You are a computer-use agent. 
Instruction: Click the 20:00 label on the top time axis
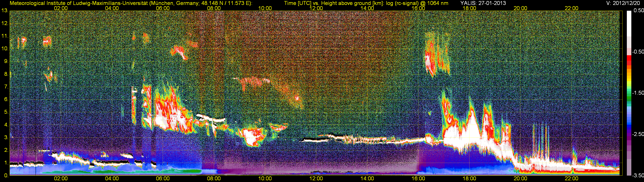click(x=521, y=8)
